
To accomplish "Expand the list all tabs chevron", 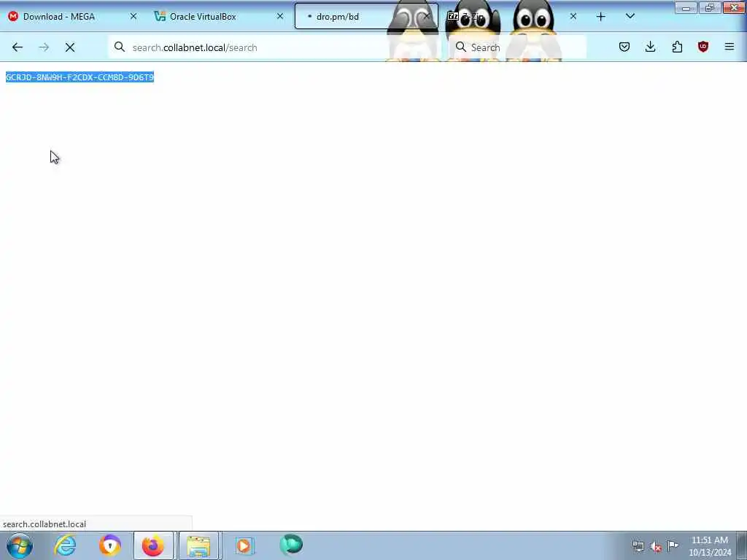I will (630, 17).
